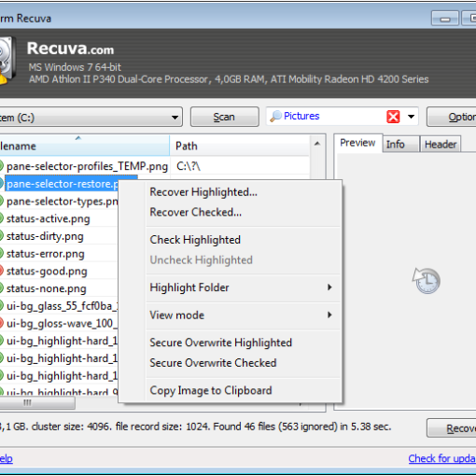
Task: Select file status-active.png
Action: pyautogui.click(x=49, y=218)
